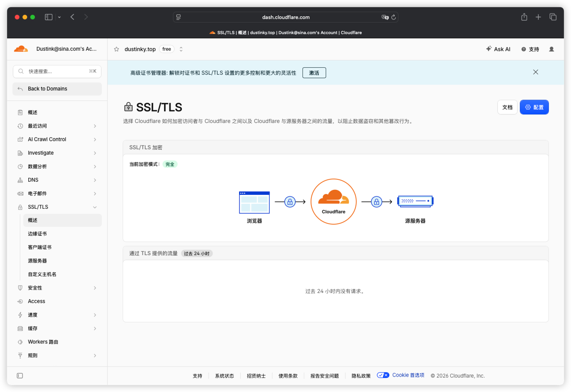
Task: Click the Ask AI sparkle button
Action: [x=498, y=49]
